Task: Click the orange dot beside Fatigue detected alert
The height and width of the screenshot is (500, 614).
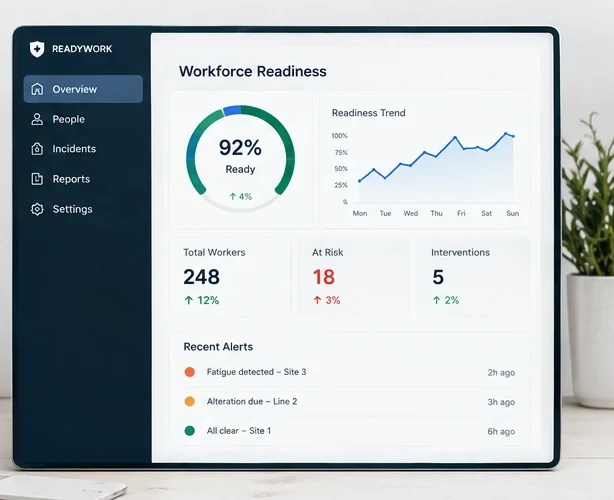Action: point(190,372)
